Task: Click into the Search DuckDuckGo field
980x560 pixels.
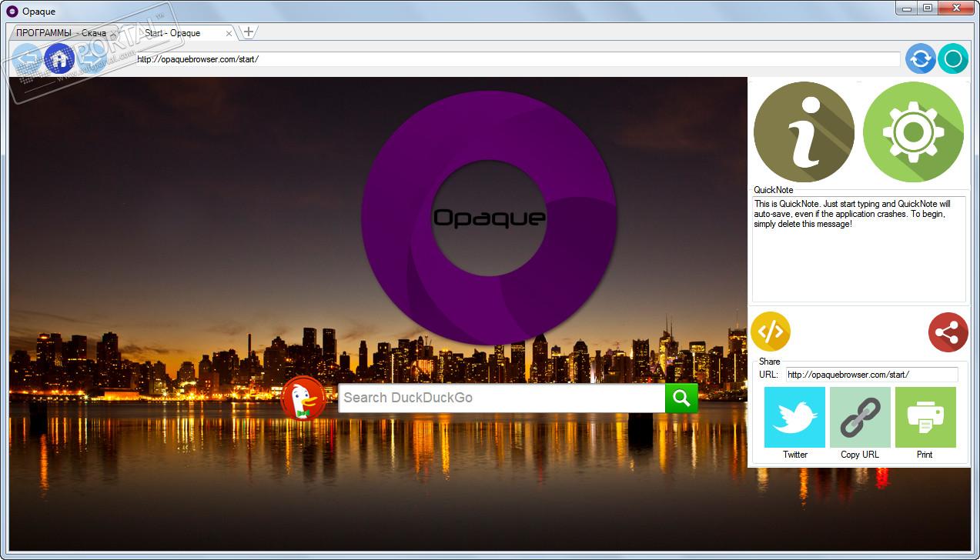Action: 502,398
